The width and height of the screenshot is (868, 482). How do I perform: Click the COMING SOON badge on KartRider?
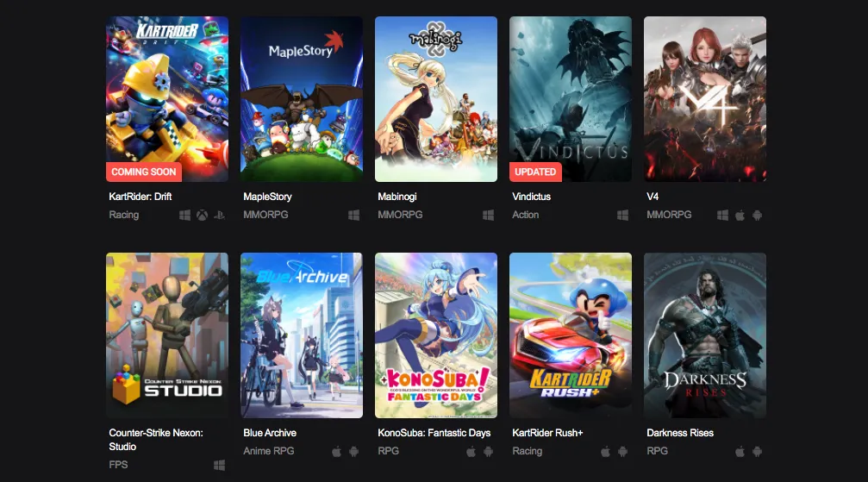pos(144,172)
